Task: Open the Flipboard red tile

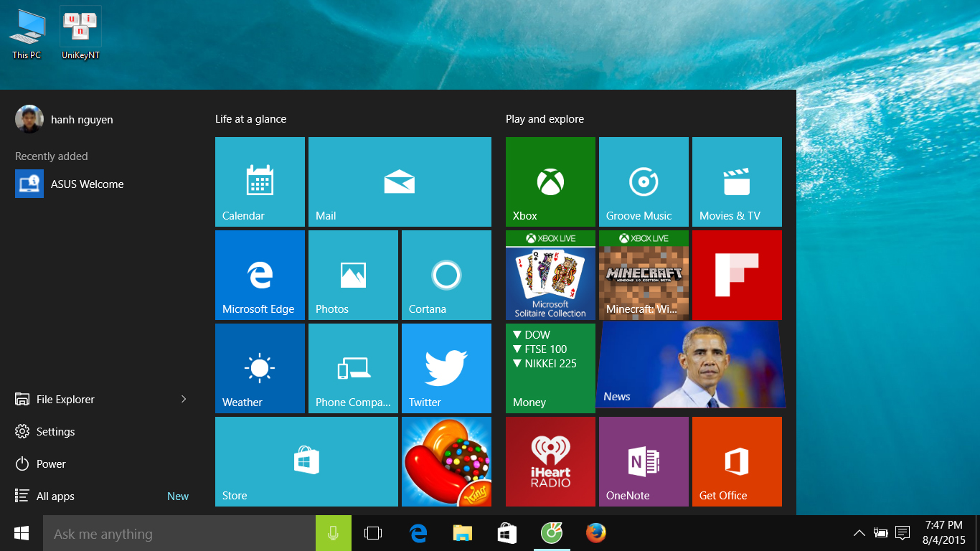Action: pos(737,275)
